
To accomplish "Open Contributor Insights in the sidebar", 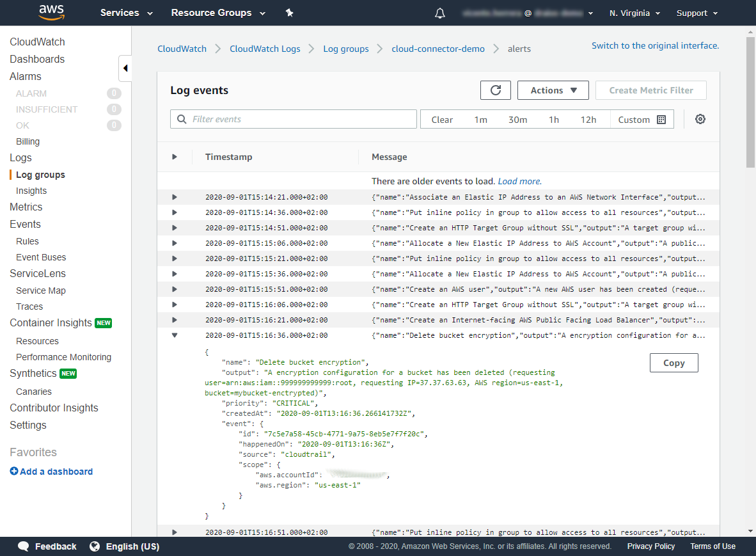I will pyautogui.click(x=54, y=408).
